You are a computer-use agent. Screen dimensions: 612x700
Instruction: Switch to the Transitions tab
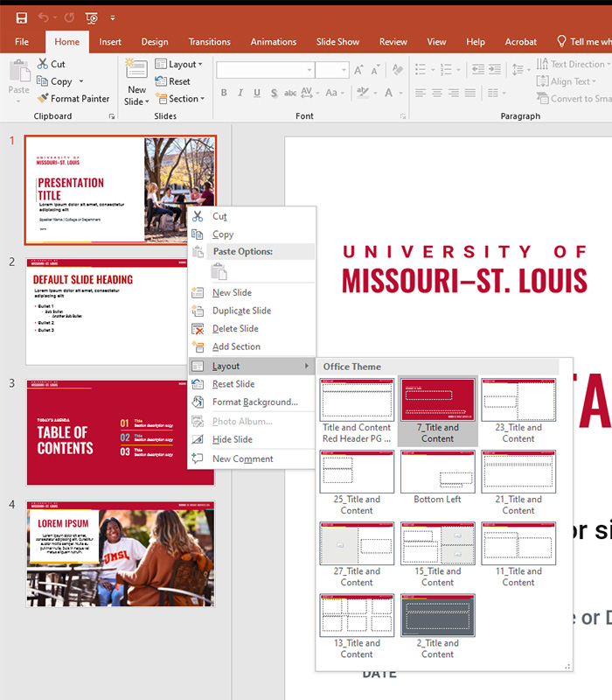209,42
